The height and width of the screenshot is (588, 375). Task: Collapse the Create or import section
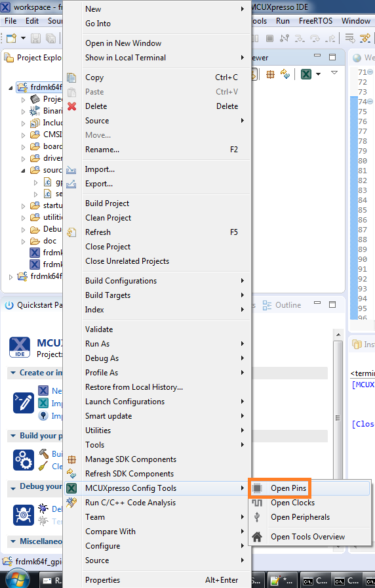coord(13,373)
